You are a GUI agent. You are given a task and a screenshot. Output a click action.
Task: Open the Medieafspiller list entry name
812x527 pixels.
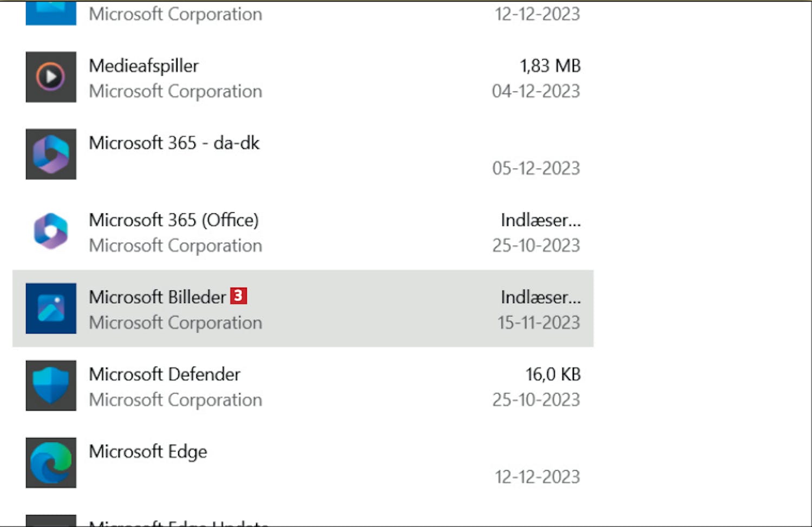pyautogui.click(x=143, y=66)
